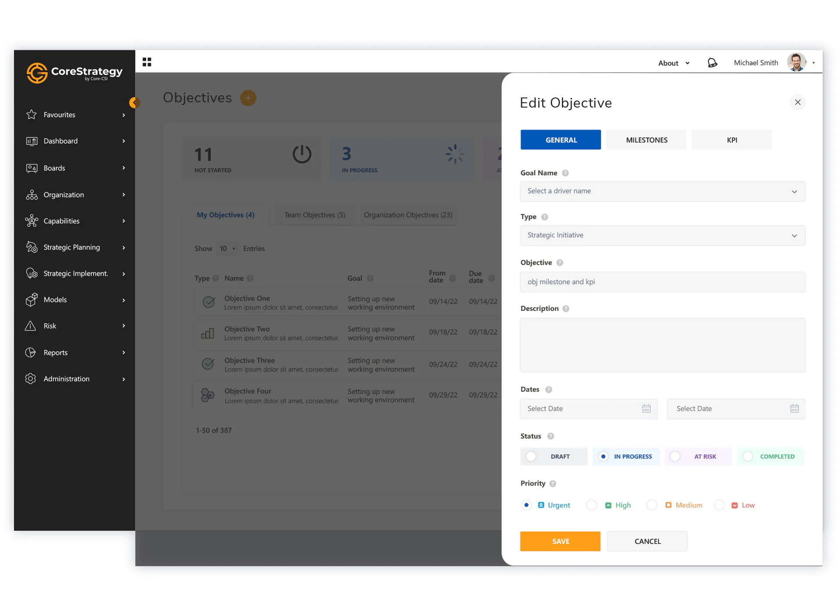
Task: Open the notifications bell icon
Action: coord(712,63)
